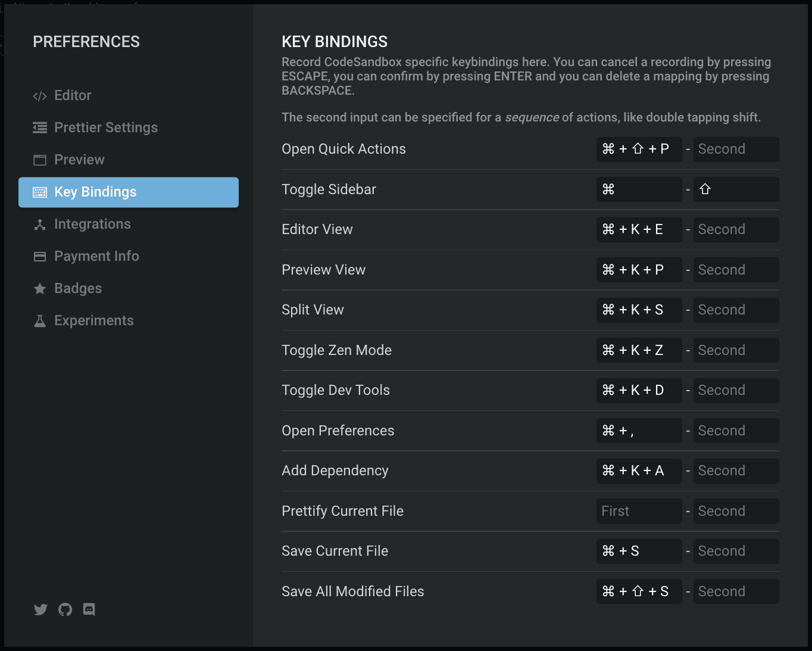Switch to the Payment Info section
Viewport: 812px width, 651px height.
coord(96,256)
